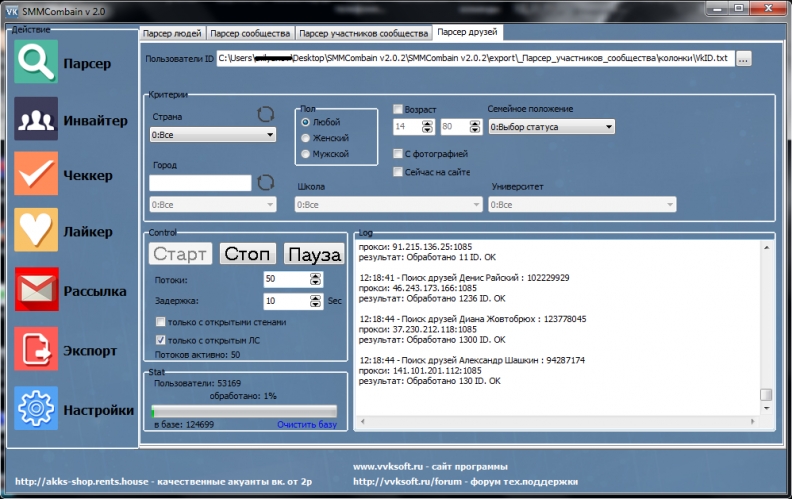The width and height of the screenshot is (792, 499).
Task: Click log line Александр Шашкин 94287174
Action: click(472, 361)
